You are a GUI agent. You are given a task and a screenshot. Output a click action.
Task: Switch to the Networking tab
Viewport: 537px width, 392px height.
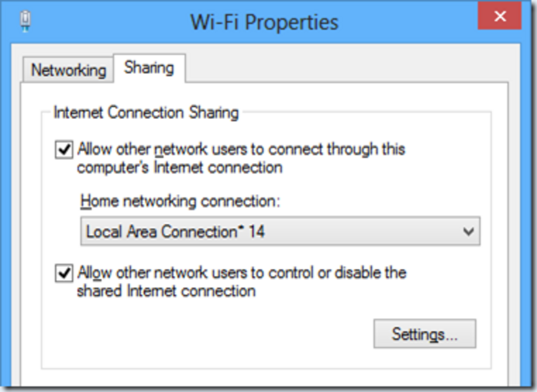click(x=68, y=70)
